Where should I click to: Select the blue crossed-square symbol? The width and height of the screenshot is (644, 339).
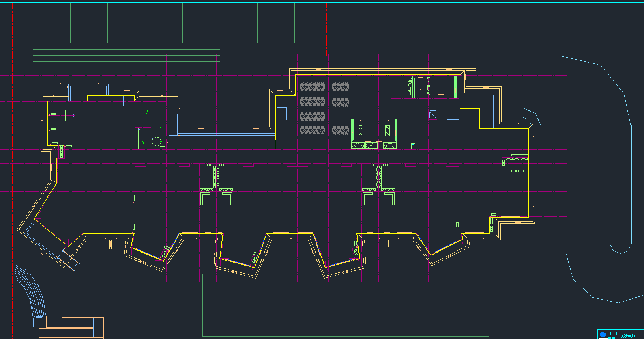433,115
